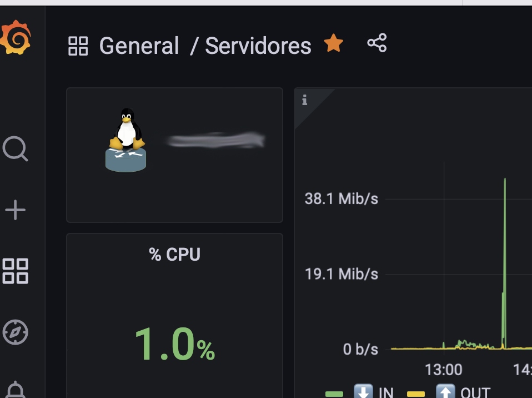Toggle the orange favorite star
This screenshot has width=532, height=398.
point(334,43)
